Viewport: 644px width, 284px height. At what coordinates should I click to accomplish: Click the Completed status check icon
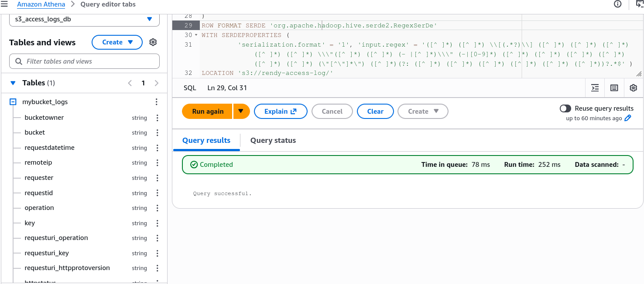point(194,165)
